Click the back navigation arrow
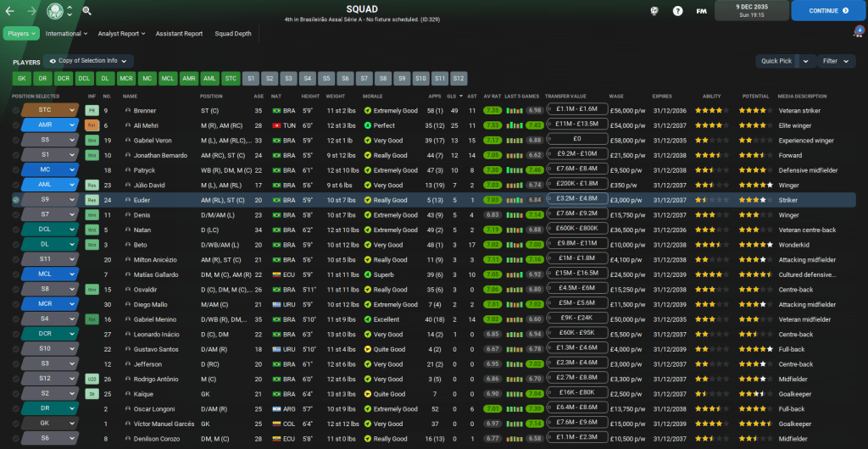This screenshot has height=449, width=868. pos(12,11)
